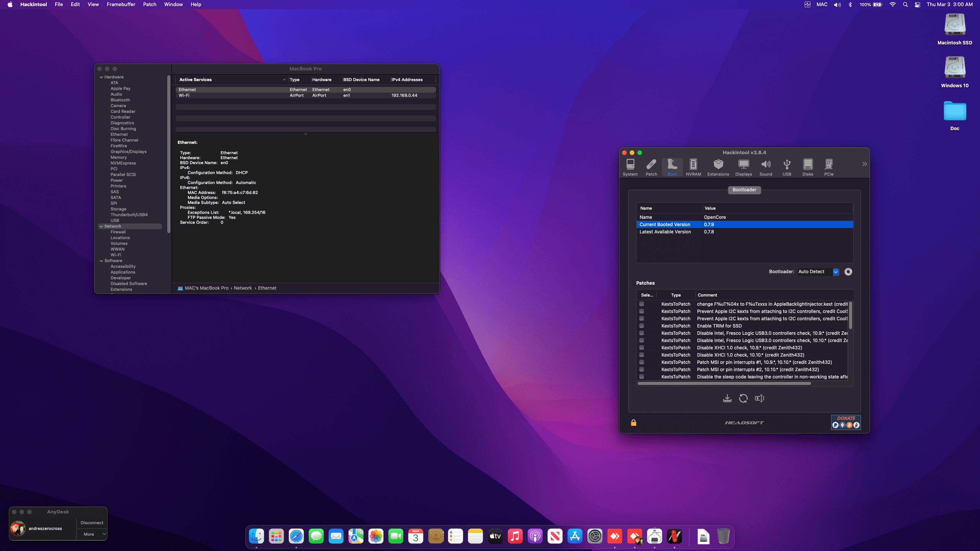The image size is (980, 551).
Task: Open Control Center in menu bar
Action: pos(918,5)
